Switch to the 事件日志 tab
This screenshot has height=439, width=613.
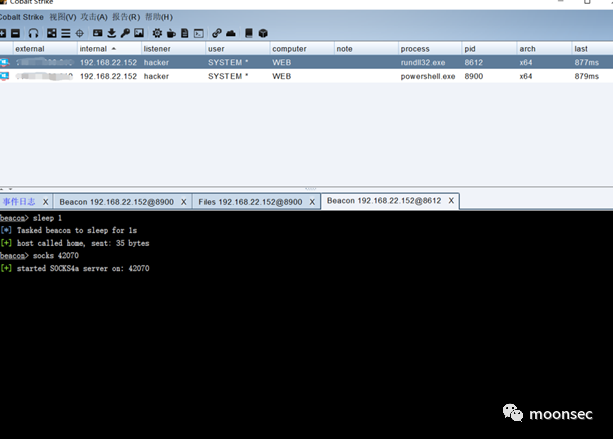(x=19, y=202)
